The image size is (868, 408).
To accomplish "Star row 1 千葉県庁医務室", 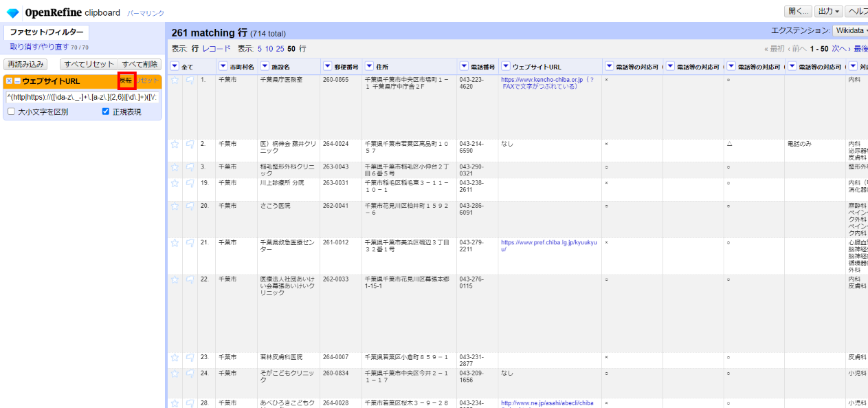I will pos(175,80).
